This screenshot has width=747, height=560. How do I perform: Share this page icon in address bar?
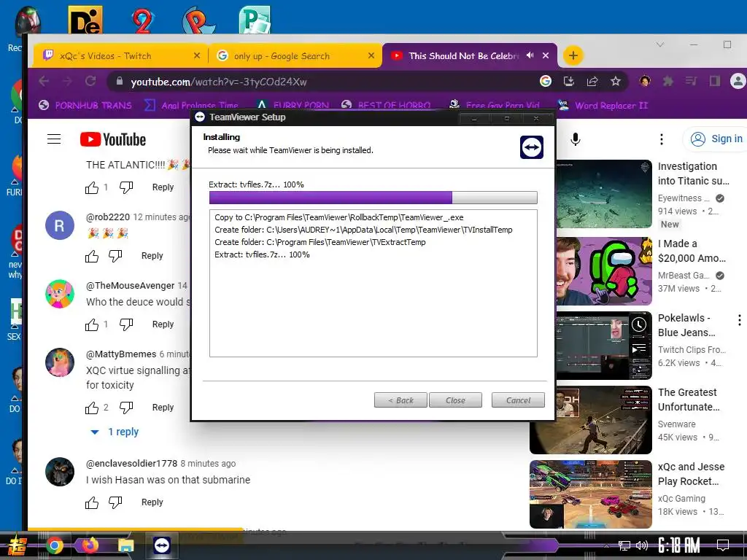point(592,82)
